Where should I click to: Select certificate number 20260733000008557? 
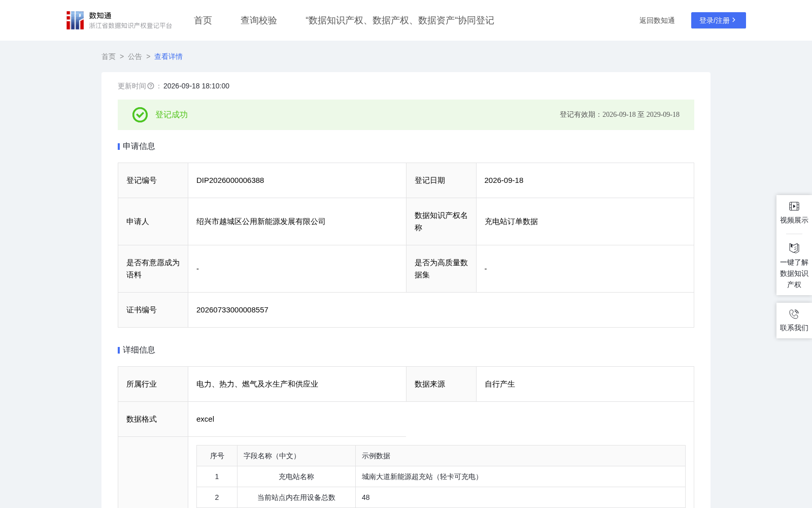tap(232, 310)
